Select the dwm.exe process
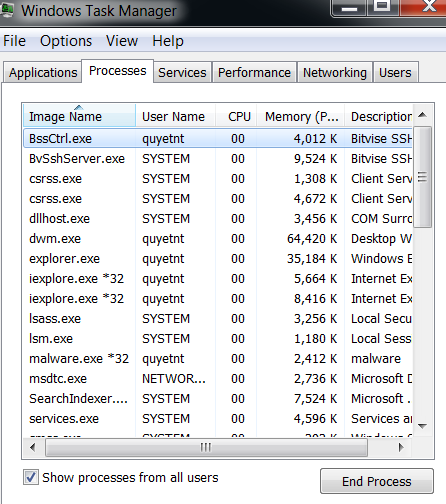Image resolution: width=446 pixels, height=504 pixels. (x=218, y=239)
